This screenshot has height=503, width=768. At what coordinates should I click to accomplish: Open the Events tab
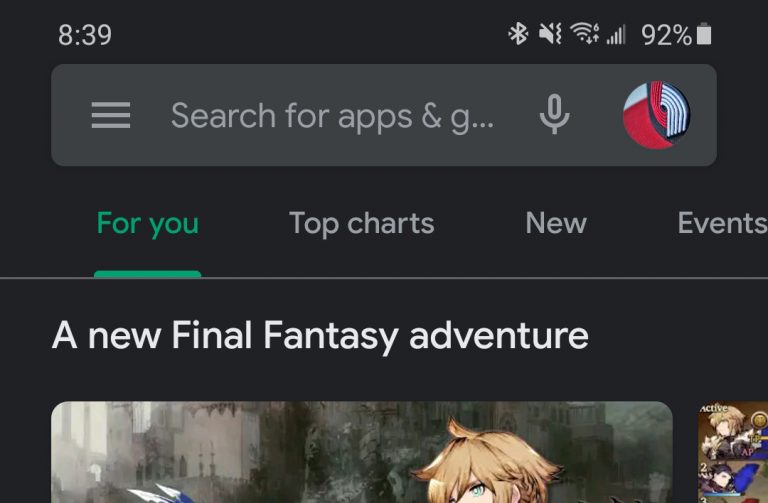[x=722, y=223]
